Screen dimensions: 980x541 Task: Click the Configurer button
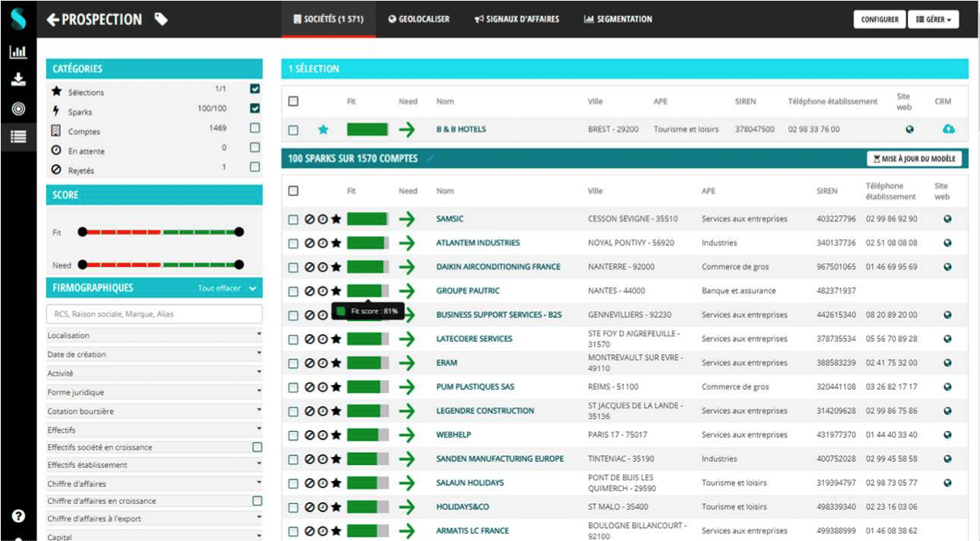pos(880,19)
